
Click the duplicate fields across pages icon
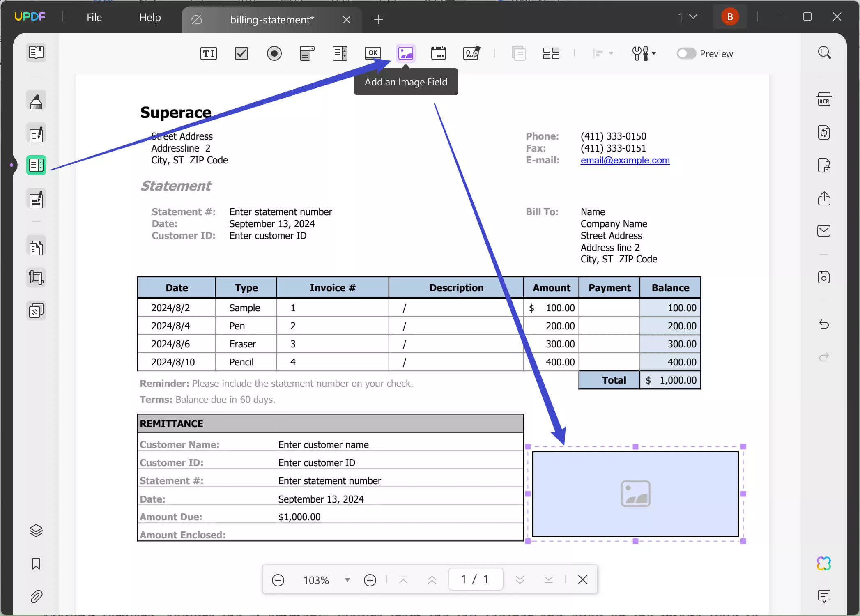pos(519,53)
